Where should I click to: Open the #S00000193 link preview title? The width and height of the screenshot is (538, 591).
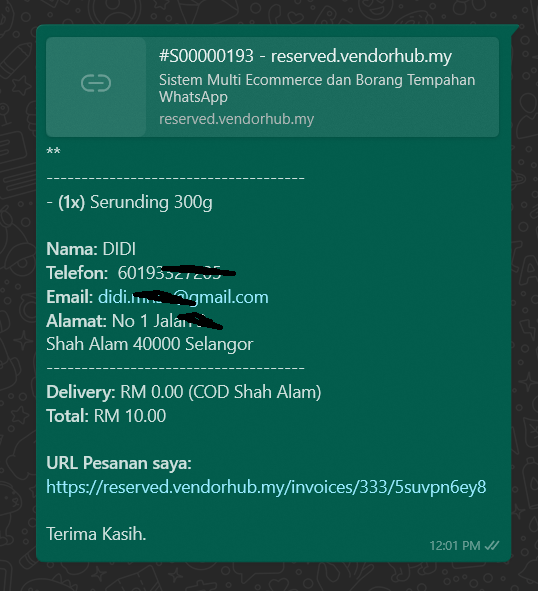coord(305,57)
